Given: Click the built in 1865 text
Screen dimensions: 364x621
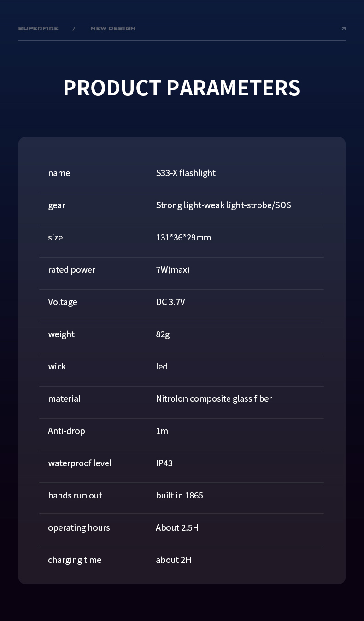Looking at the screenshot, I should click(x=179, y=495).
